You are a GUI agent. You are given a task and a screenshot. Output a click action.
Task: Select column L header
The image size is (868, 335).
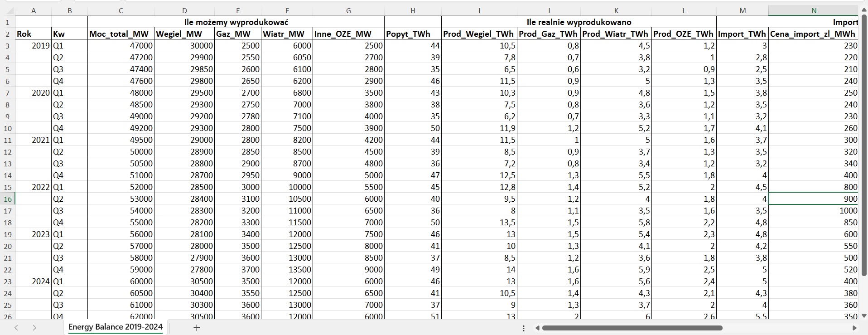click(684, 10)
